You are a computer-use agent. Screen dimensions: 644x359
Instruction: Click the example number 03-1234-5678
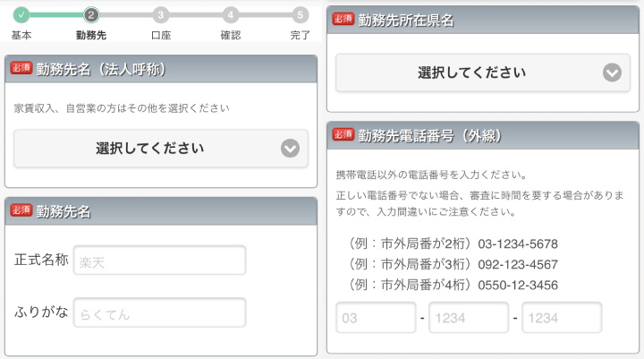point(518,244)
